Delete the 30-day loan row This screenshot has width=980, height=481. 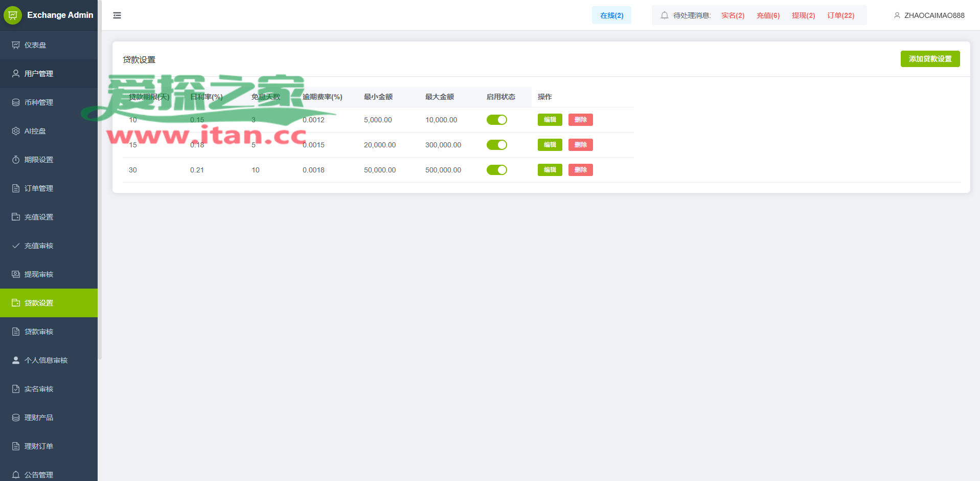click(581, 170)
